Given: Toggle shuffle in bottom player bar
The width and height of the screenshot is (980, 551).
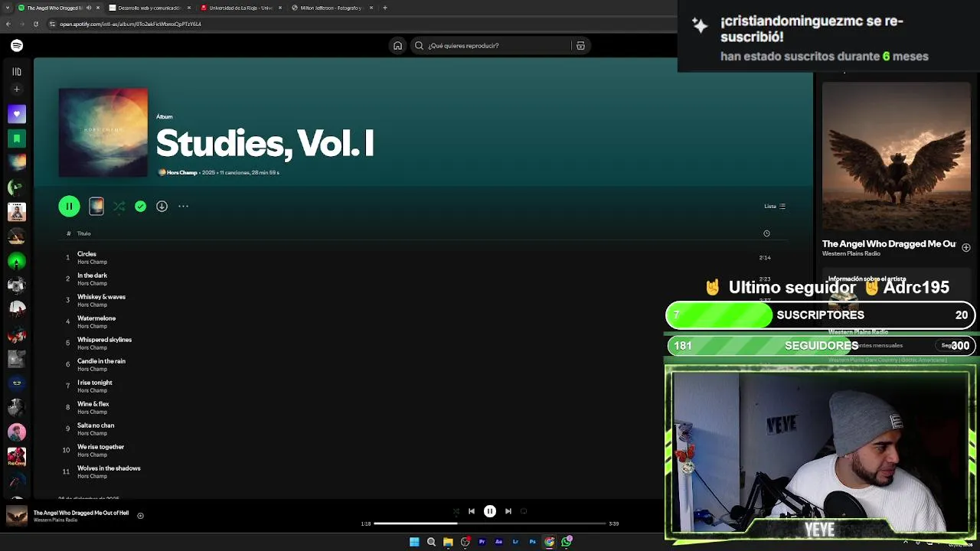Looking at the screenshot, I should (456, 511).
